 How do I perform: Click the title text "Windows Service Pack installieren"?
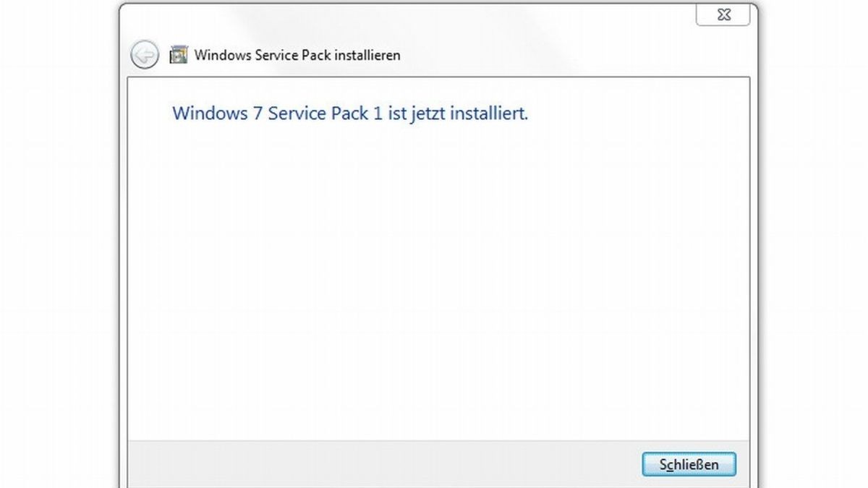point(297,55)
